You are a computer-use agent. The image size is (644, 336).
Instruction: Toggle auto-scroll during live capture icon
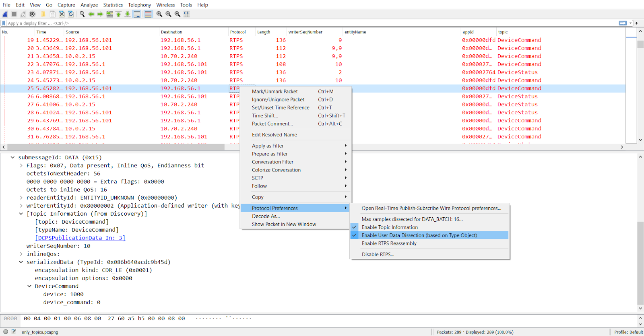pyautogui.click(x=137, y=14)
